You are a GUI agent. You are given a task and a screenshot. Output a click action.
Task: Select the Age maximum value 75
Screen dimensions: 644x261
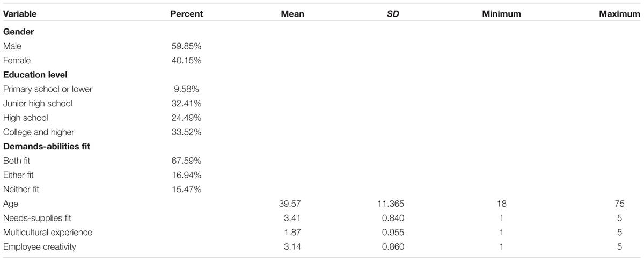[x=620, y=203]
